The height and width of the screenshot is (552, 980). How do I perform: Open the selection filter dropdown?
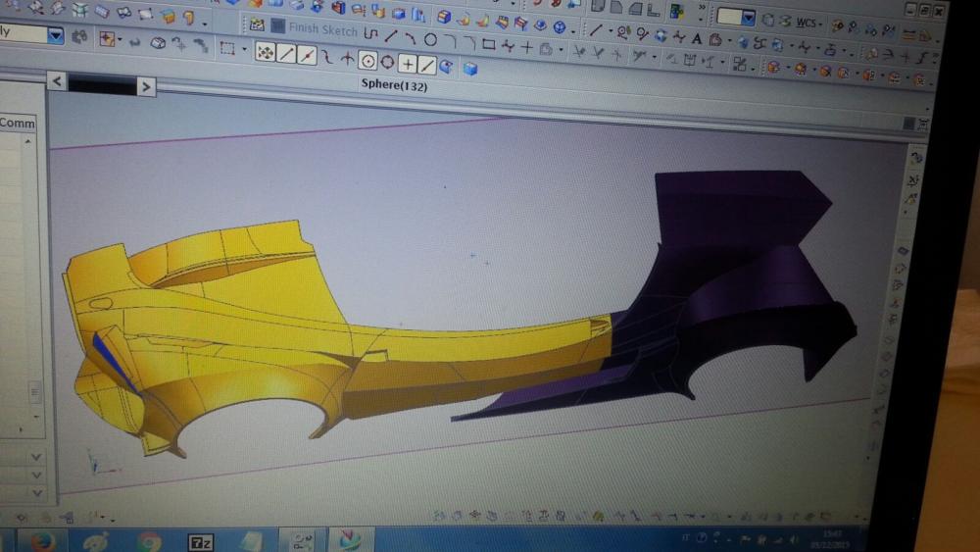[55, 35]
